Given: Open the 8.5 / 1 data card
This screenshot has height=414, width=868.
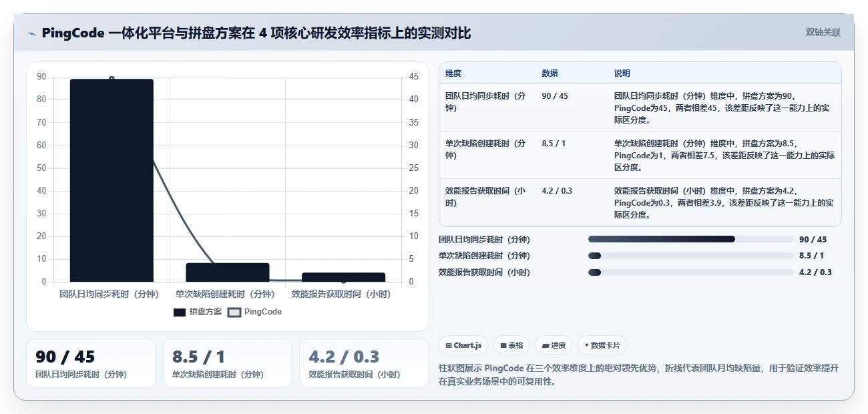Looking at the screenshot, I should [228, 363].
